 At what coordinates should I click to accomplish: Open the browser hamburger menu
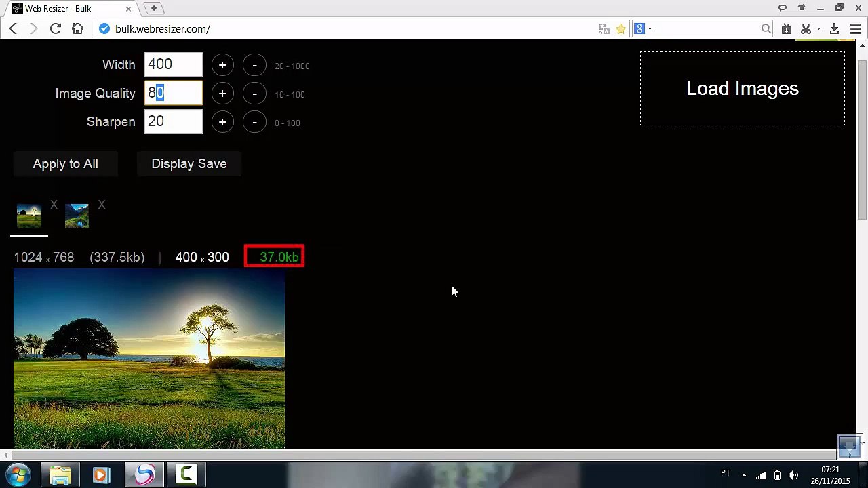(x=855, y=28)
